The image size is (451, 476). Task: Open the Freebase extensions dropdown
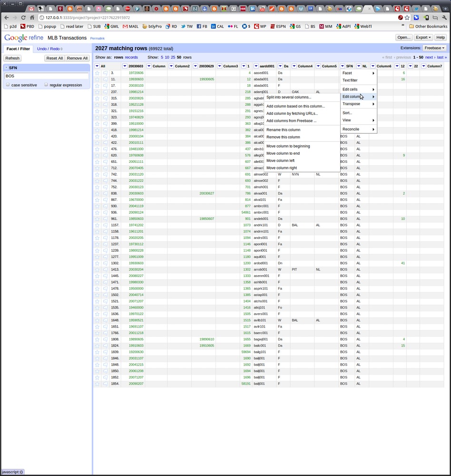(x=435, y=48)
